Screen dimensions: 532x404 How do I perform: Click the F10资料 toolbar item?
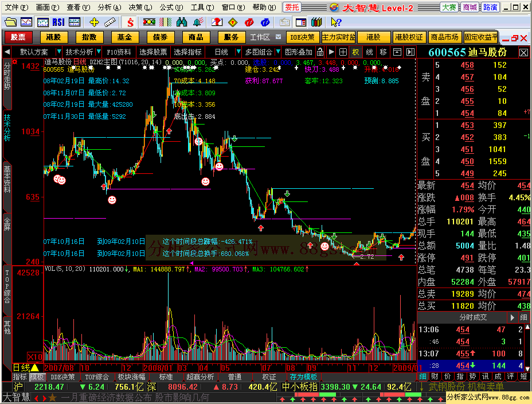119,52
